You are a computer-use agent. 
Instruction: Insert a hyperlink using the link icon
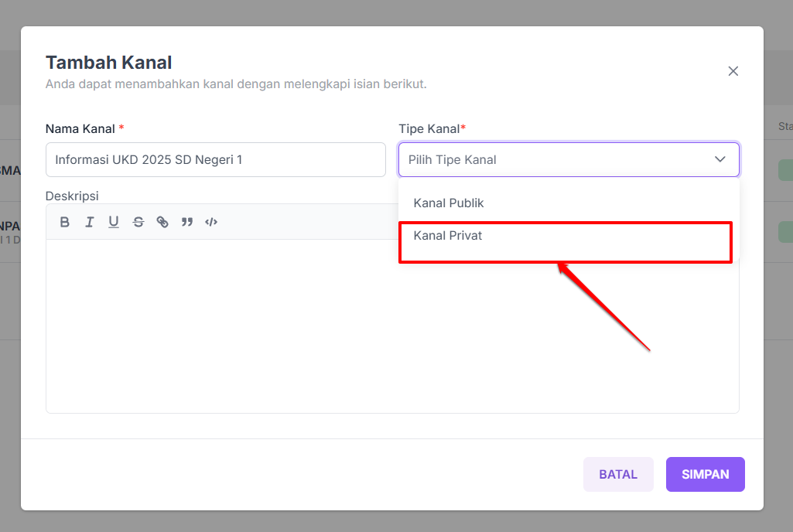click(162, 222)
